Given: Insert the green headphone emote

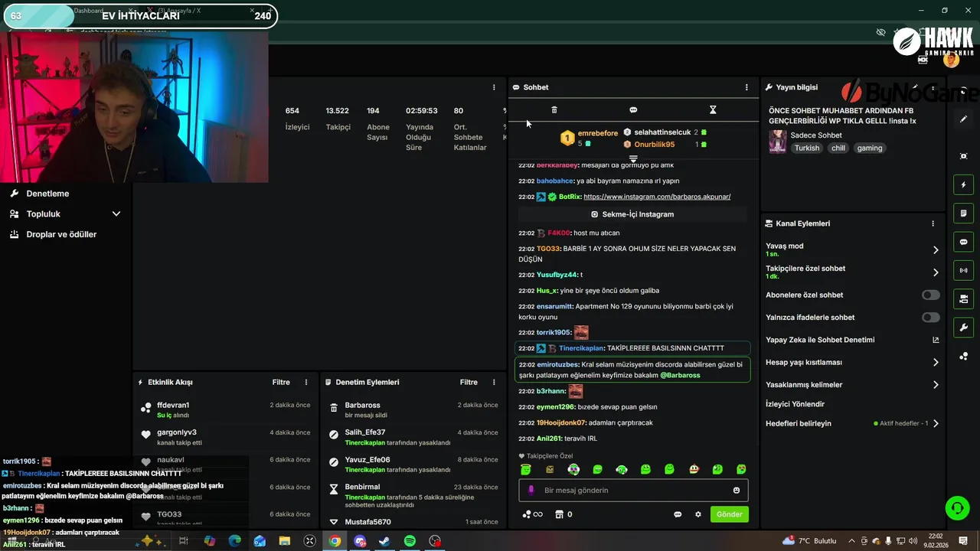Looking at the screenshot, I should point(622,469).
